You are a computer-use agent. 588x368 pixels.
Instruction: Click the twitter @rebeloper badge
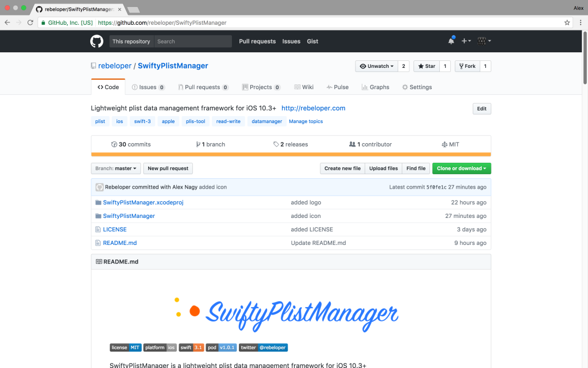pos(263,347)
